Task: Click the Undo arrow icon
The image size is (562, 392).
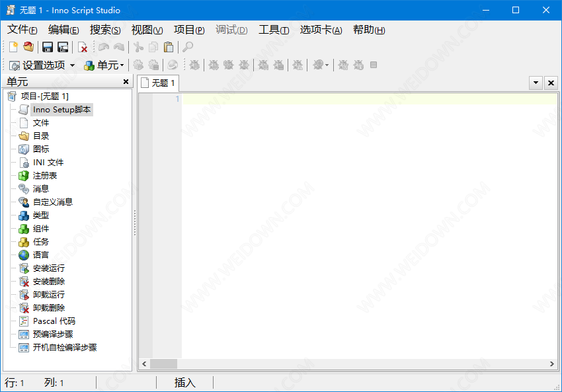Action: pyautogui.click(x=104, y=47)
